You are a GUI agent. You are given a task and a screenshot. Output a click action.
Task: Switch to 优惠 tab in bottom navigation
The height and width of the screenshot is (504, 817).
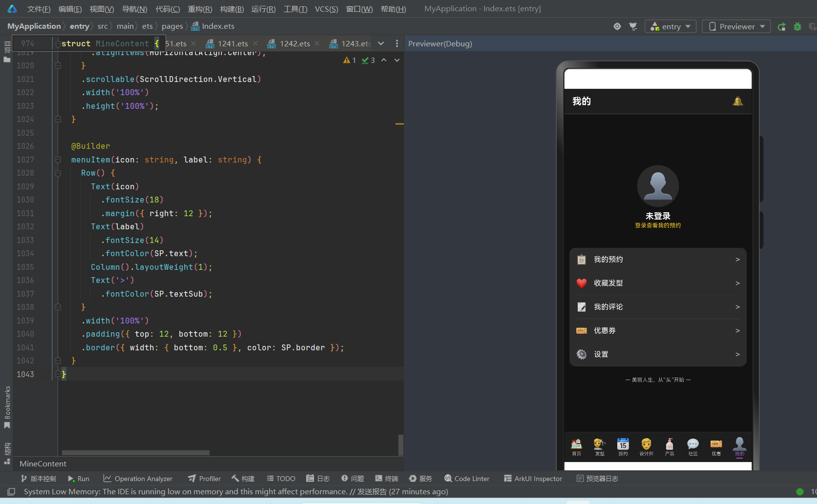[716, 447]
